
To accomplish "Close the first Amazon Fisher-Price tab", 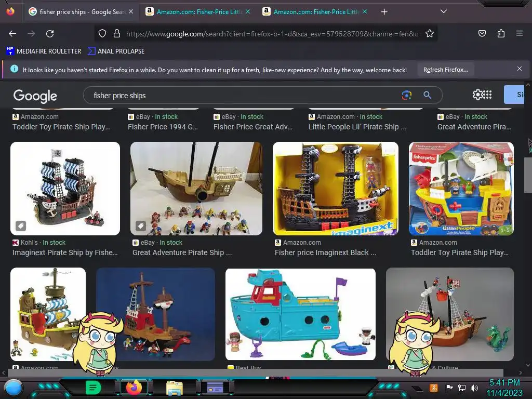I will click(x=248, y=11).
